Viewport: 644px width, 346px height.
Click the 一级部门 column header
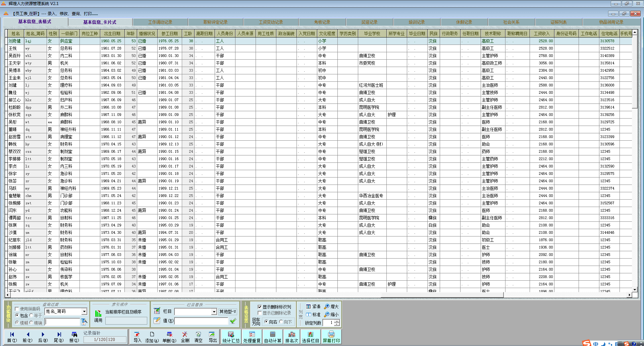(69, 33)
